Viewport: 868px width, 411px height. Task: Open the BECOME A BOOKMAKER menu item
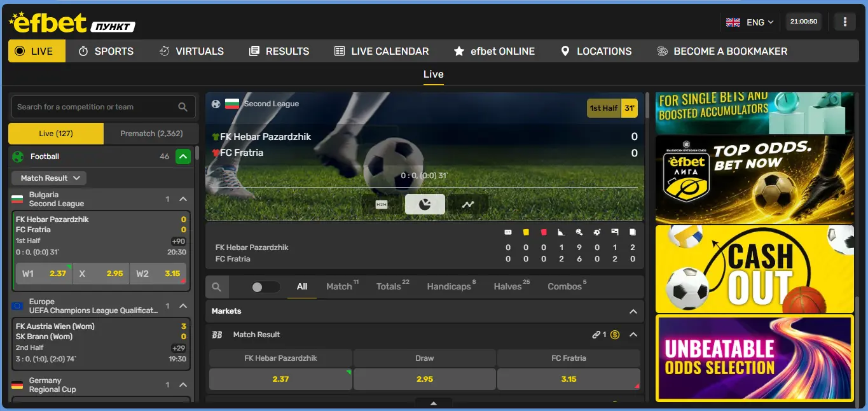pyautogui.click(x=722, y=51)
